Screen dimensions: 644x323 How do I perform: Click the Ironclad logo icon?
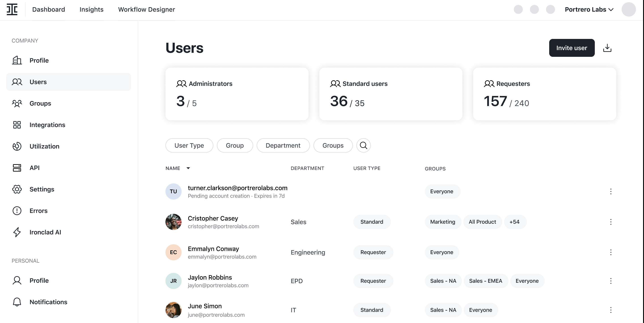point(12,9)
